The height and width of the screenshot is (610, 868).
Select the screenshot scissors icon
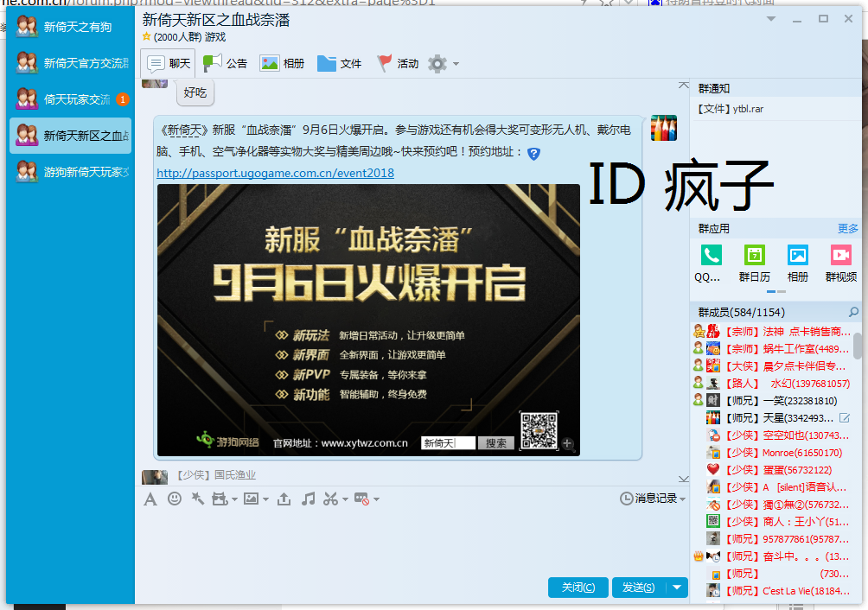click(330, 499)
